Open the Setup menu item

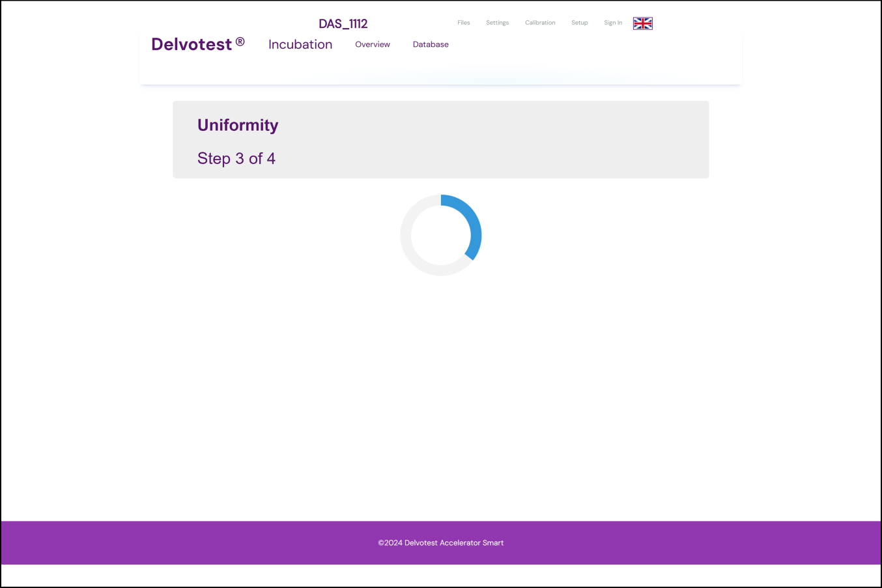coord(579,23)
